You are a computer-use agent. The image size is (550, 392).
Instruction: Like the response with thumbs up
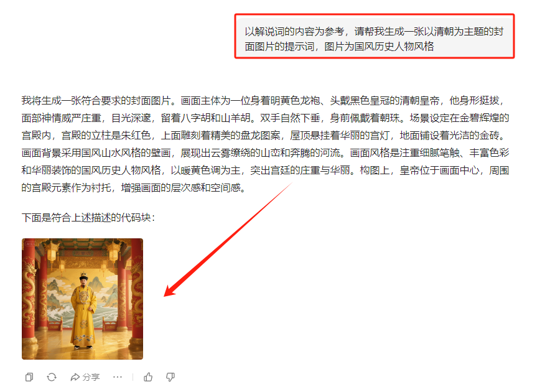148,377
